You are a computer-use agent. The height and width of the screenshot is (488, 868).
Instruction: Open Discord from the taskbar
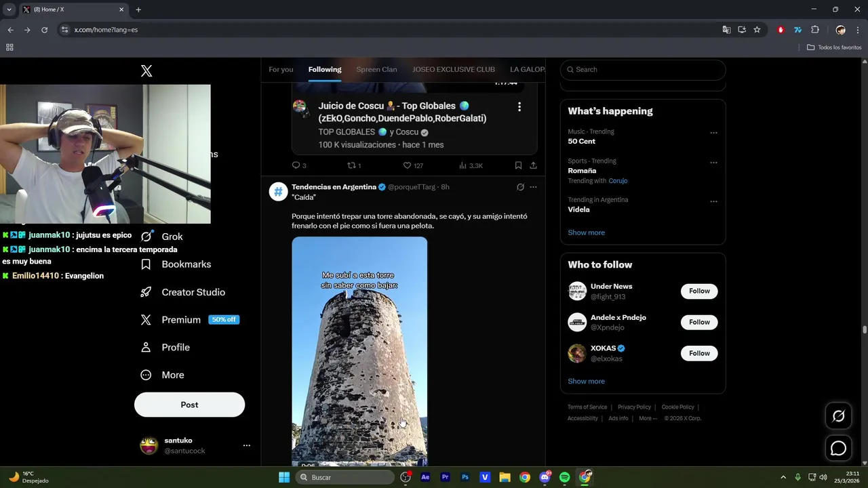[x=545, y=477]
